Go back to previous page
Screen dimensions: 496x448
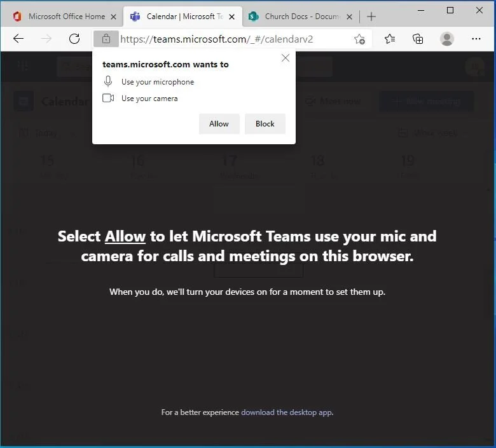18,39
